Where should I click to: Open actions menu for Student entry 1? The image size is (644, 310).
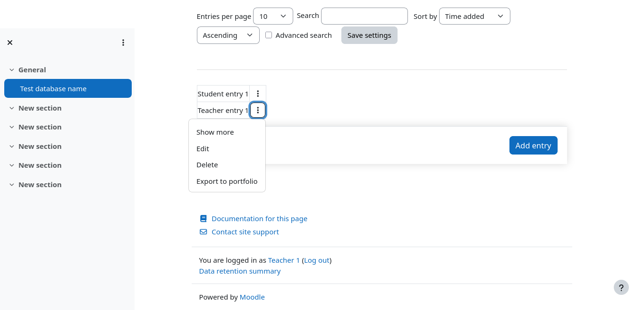point(258,94)
